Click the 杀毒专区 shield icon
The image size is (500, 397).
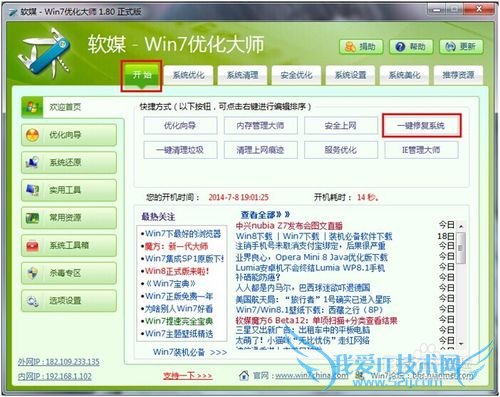coord(32,273)
